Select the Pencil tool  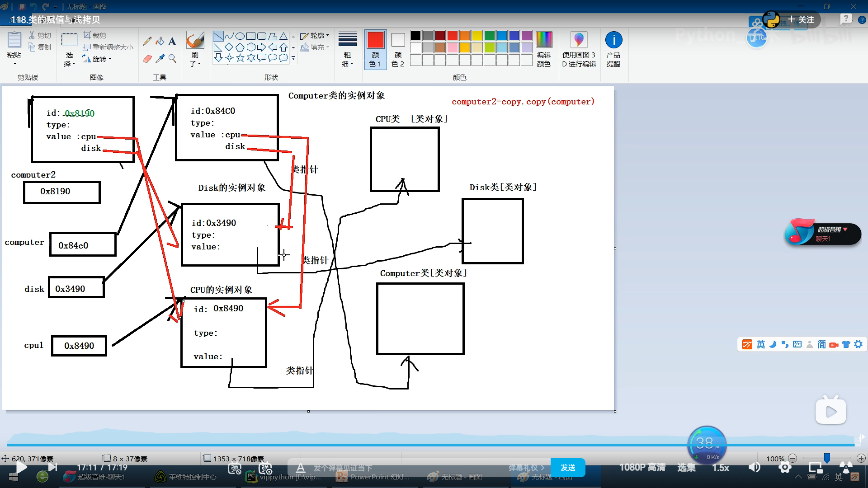pos(147,42)
